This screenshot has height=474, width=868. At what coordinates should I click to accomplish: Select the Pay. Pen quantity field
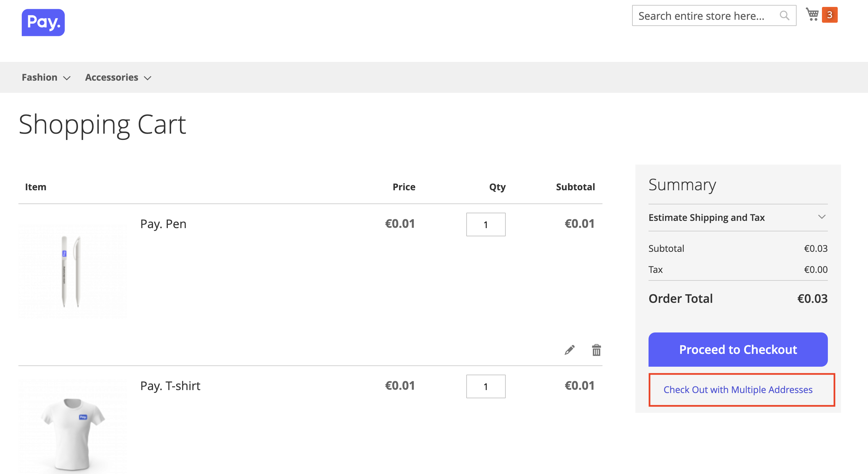tap(486, 224)
